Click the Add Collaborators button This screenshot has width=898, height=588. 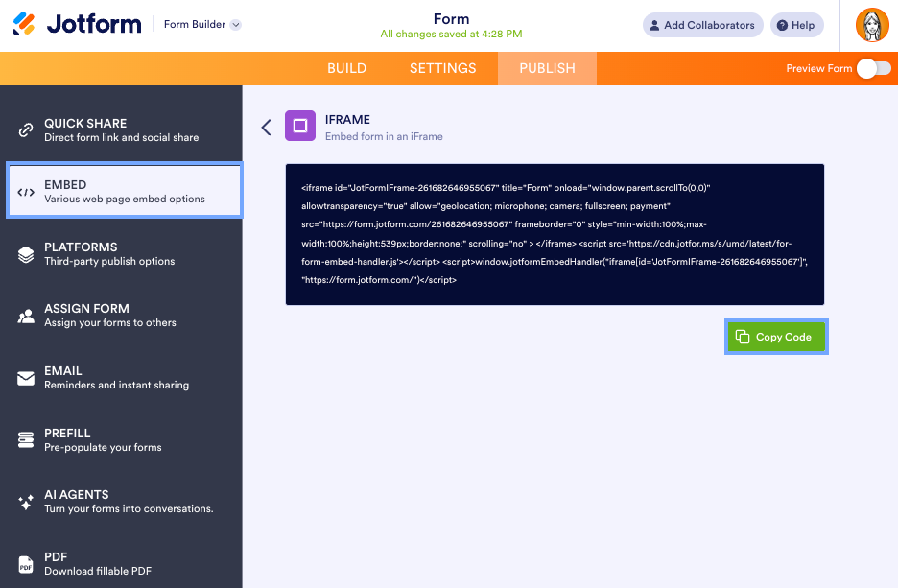702,25
